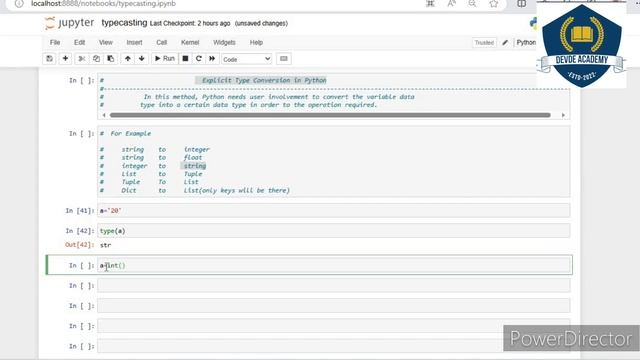This screenshot has height=360, width=640.
Task: Click the Trusted notebook indicator
Action: [484, 42]
